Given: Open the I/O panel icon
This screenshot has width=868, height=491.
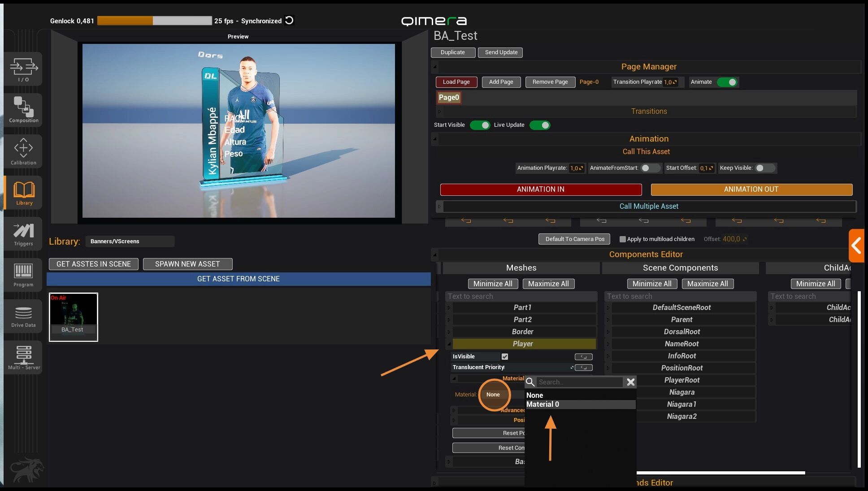Looking at the screenshot, I should coord(23,69).
